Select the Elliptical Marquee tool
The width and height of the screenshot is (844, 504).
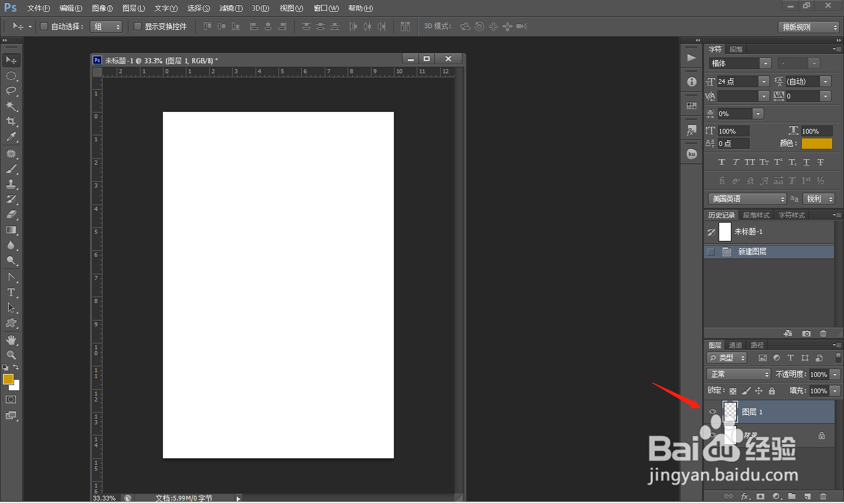[x=11, y=76]
